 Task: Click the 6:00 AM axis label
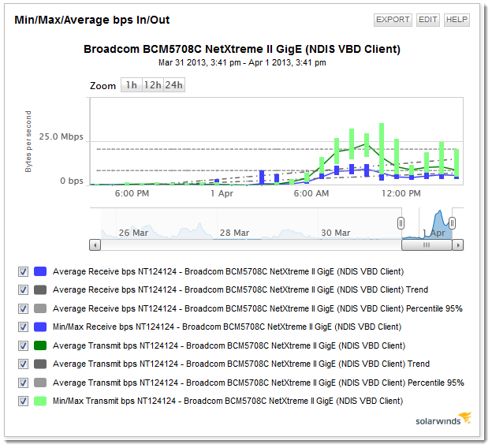[311, 193]
